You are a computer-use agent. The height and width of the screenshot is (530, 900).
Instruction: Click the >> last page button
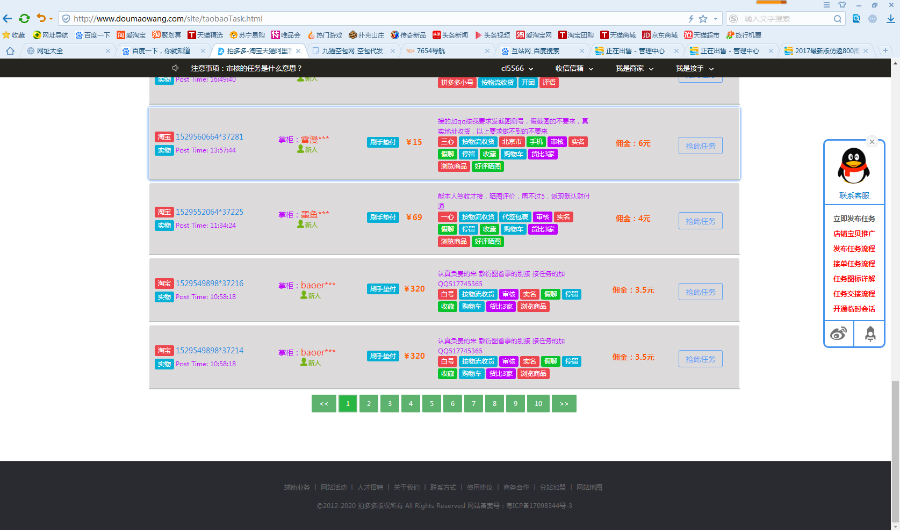564,404
